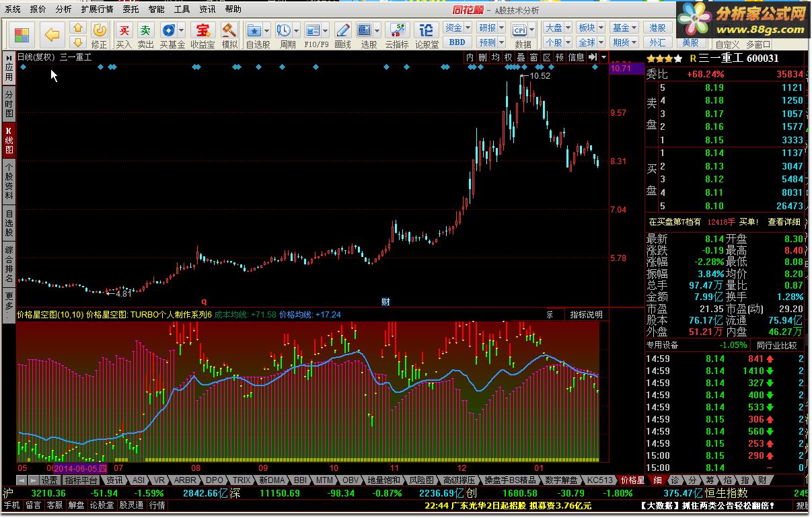Toggle the 权 rights adjustment option
Image resolution: width=812 pixels, height=518 pixels.
508,58
